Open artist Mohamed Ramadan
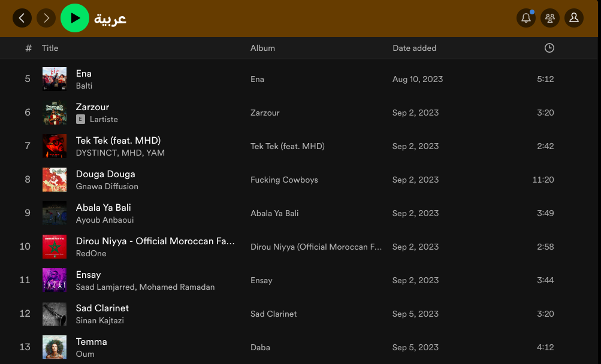 [x=177, y=287]
